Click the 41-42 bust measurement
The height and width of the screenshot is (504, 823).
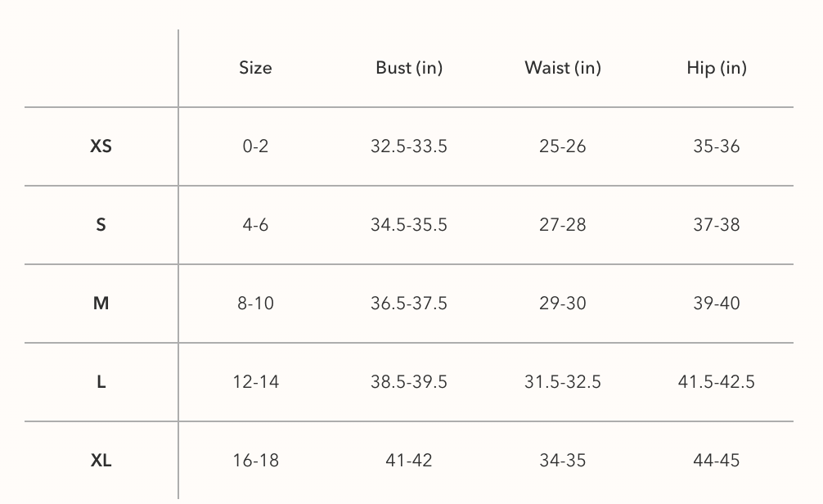pos(409,461)
